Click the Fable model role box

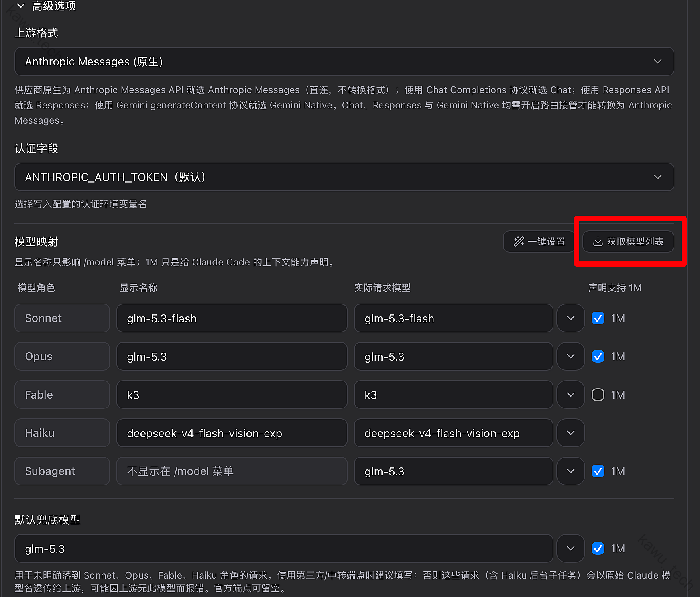62,395
